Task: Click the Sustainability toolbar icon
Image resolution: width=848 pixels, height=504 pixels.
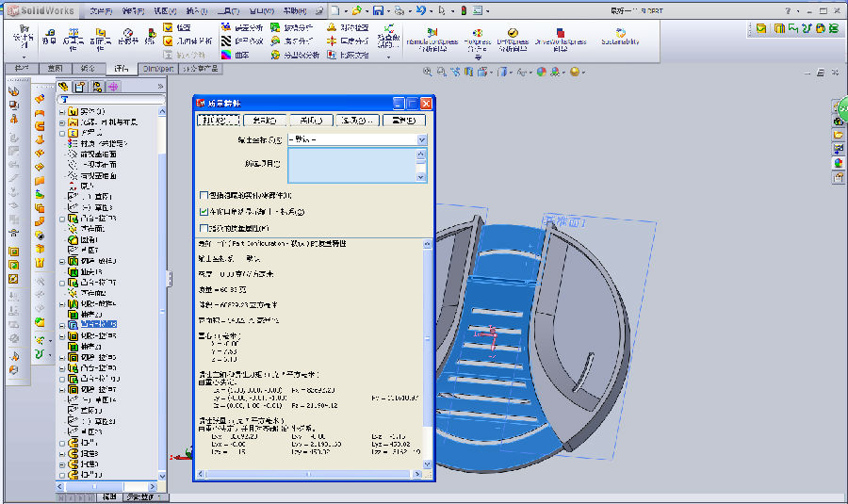Action: click(620, 34)
